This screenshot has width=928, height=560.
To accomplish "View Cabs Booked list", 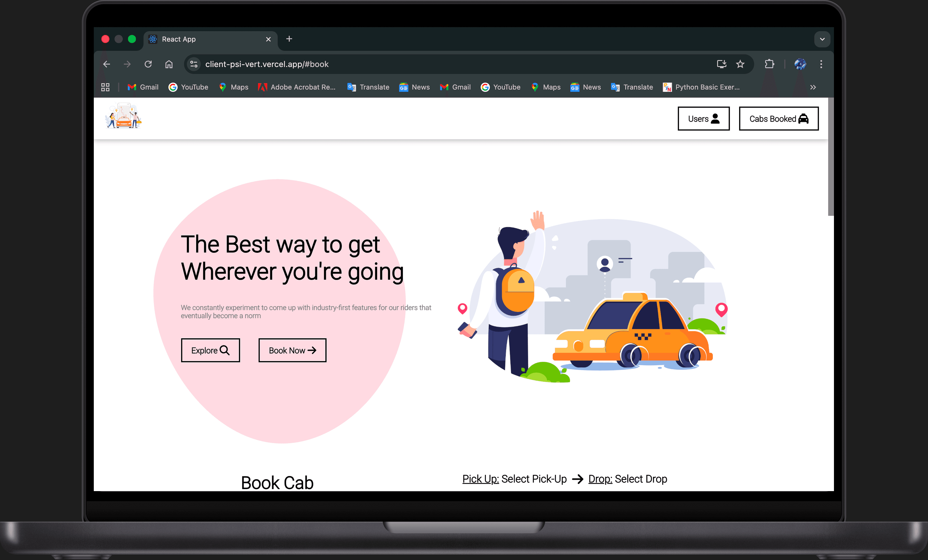I will [778, 119].
